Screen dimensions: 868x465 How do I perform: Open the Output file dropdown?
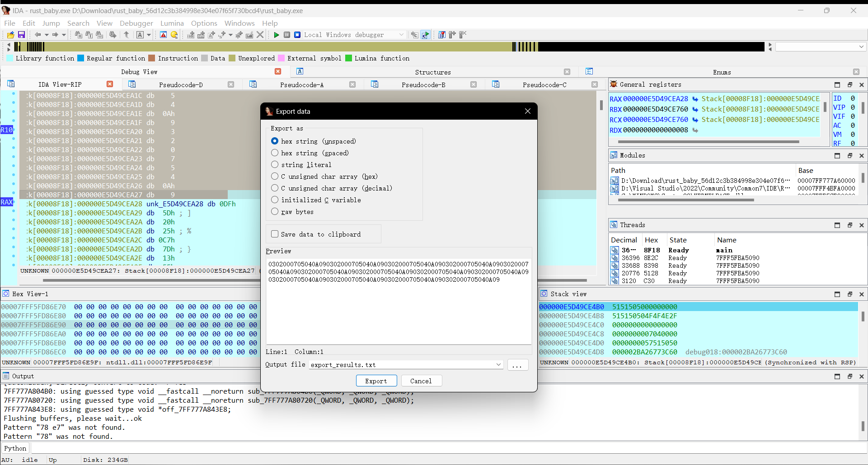tap(498, 365)
